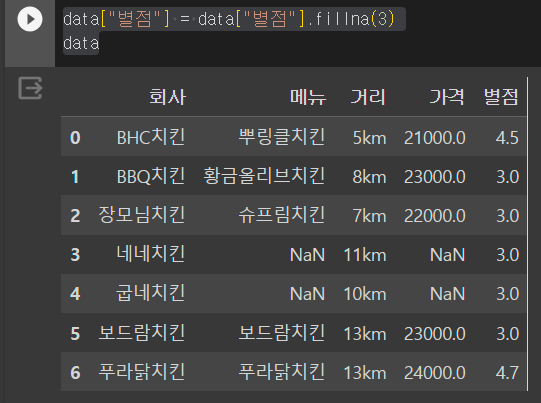Click the 8km distance cell
This screenshot has height=403, width=541.
[x=369, y=177]
